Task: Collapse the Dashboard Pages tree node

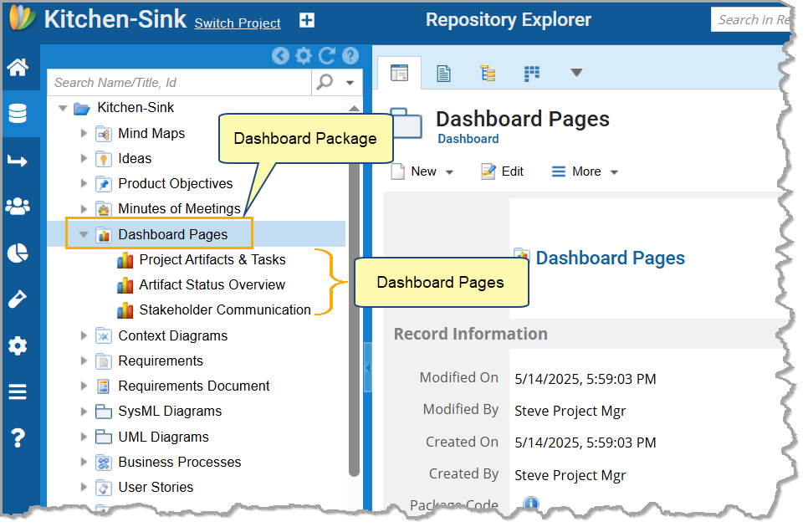Action: tap(84, 235)
